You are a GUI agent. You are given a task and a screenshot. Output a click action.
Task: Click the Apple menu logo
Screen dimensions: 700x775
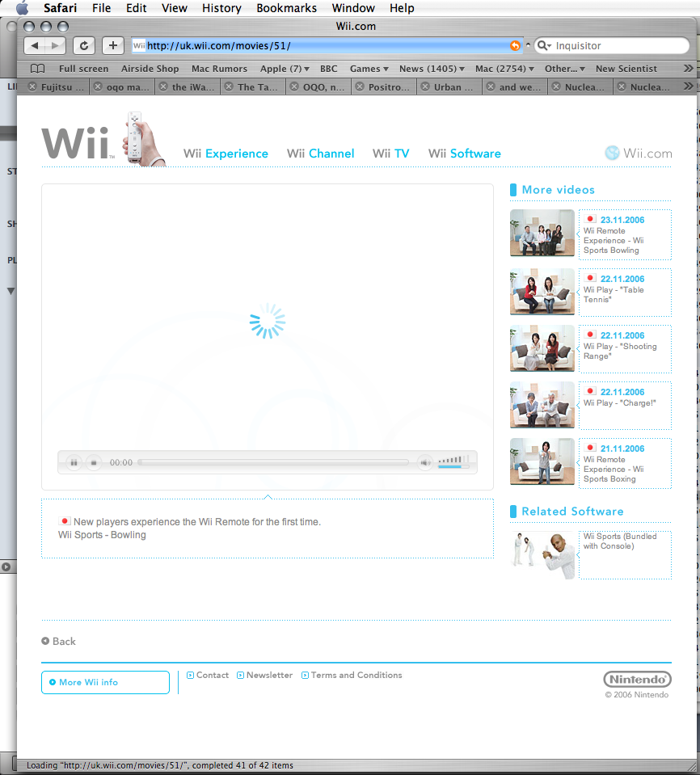click(x=23, y=8)
